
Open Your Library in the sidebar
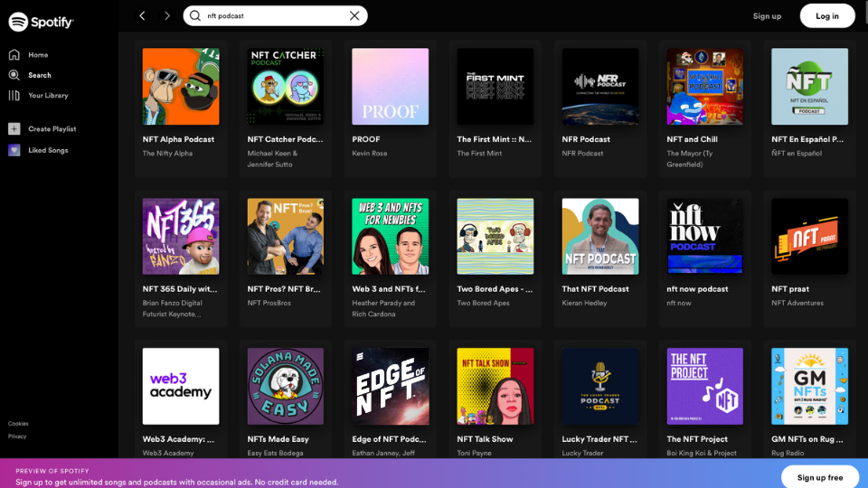[x=38, y=95]
